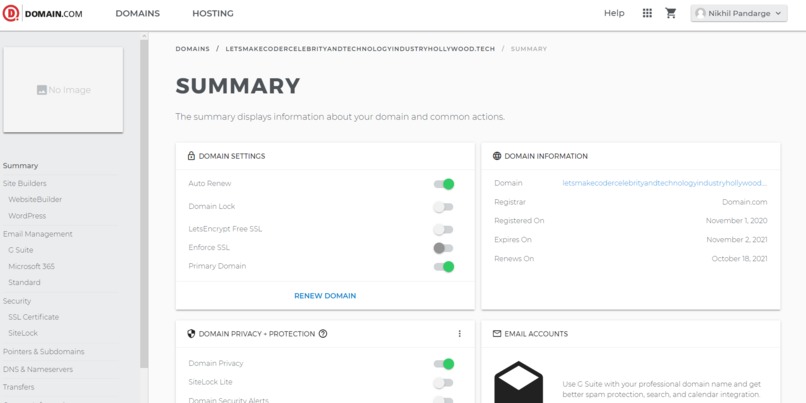Open Security in the sidebar
This screenshot has width=806, height=403.
17,301
